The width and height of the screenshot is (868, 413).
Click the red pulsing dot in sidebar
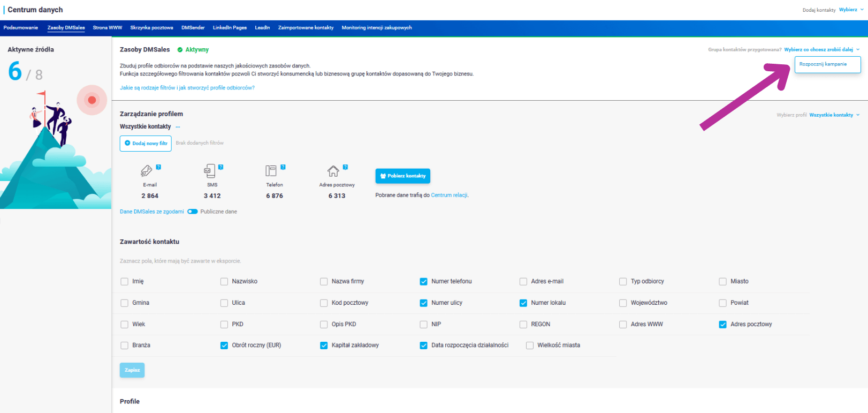92,100
